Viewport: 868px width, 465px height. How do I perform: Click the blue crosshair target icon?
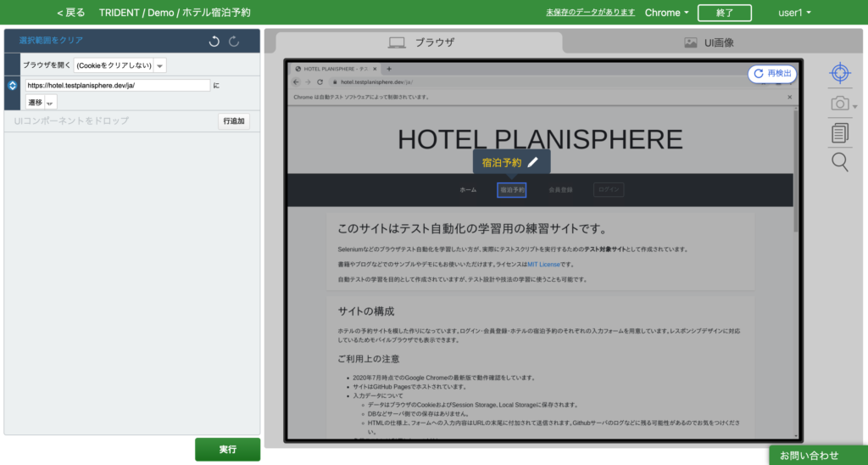(x=840, y=73)
